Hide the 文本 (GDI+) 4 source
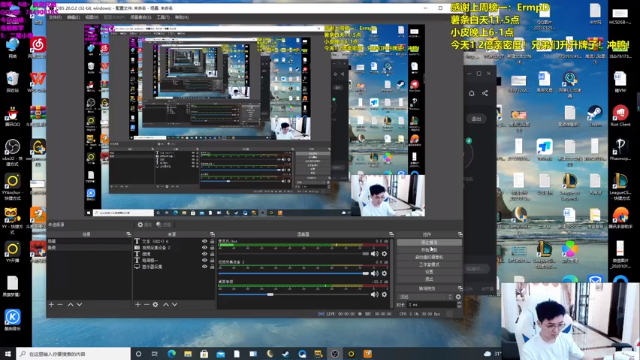 click(204, 241)
